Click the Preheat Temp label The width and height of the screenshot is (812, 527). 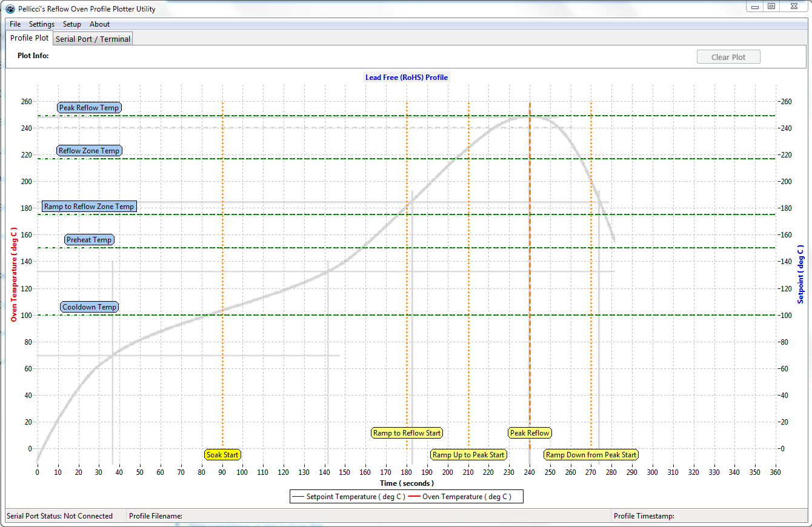pyautogui.click(x=89, y=240)
